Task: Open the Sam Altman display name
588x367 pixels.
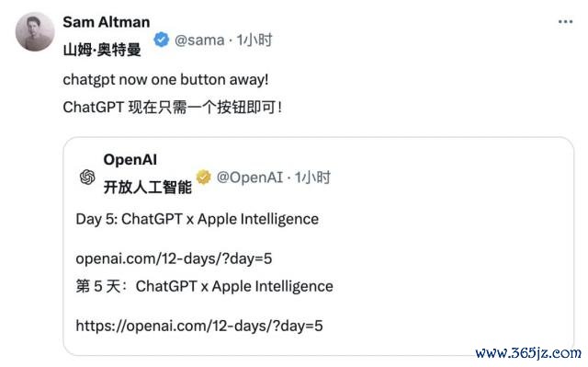Action: pos(107,22)
